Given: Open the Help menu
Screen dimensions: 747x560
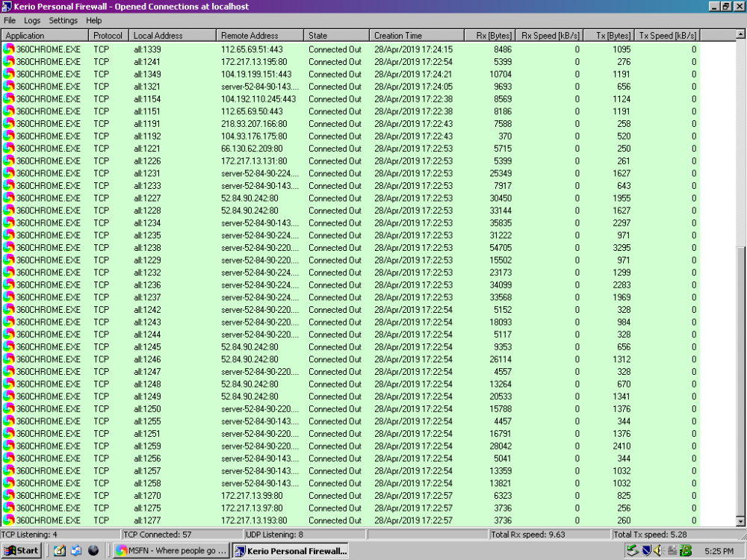Looking at the screenshot, I should (x=94, y=20).
